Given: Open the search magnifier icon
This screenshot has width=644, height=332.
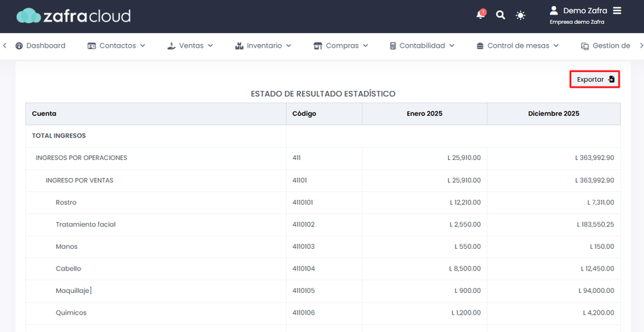Looking at the screenshot, I should [500, 15].
